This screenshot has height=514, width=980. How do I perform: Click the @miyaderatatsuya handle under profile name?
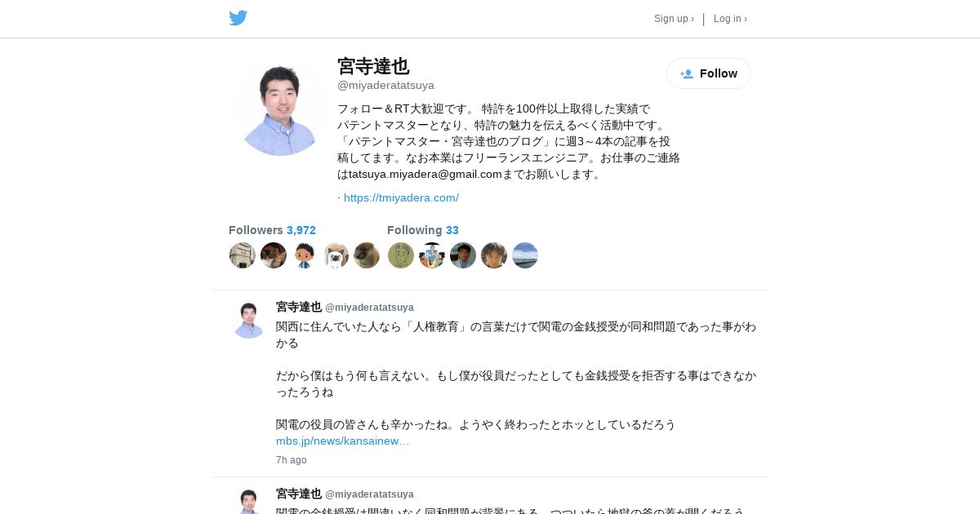click(x=385, y=85)
